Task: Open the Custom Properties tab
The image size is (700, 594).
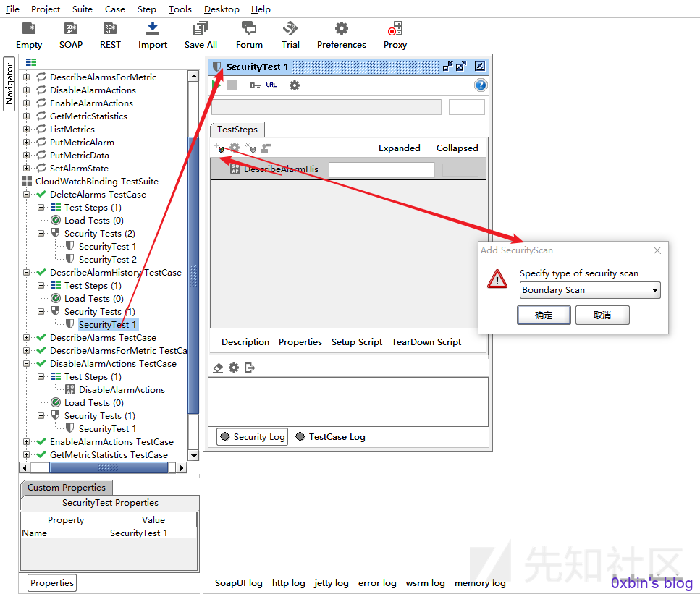Action: [67, 488]
